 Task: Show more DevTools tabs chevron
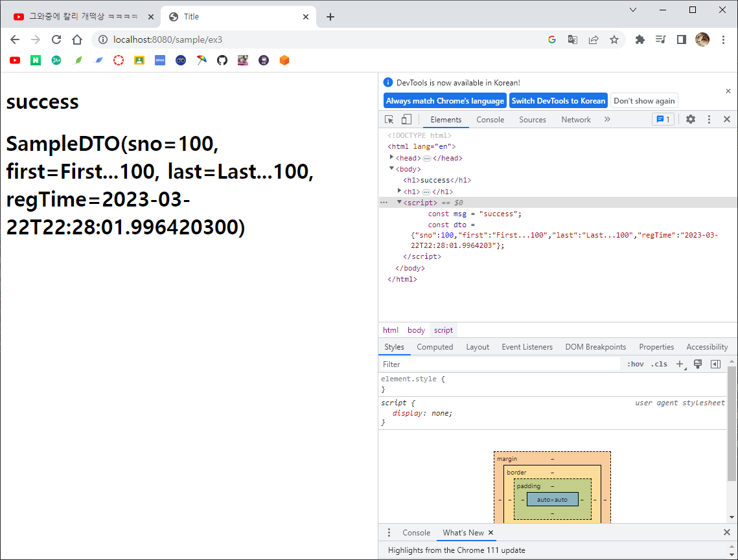[x=607, y=119]
